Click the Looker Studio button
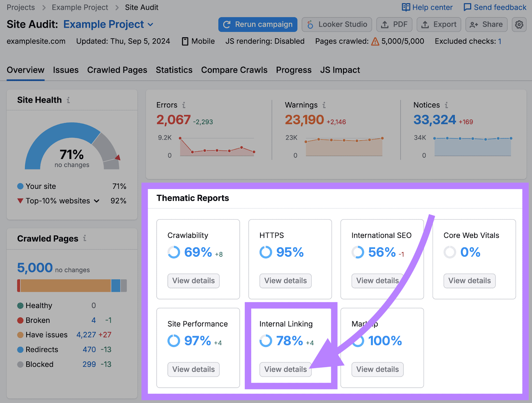 (337, 25)
